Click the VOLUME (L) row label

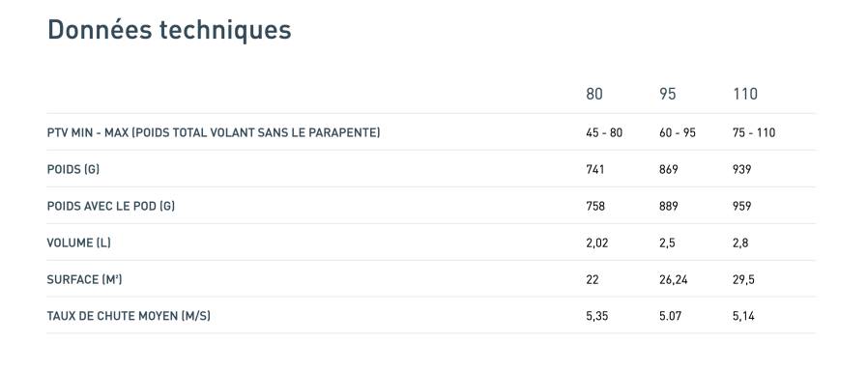[x=78, y=243]
